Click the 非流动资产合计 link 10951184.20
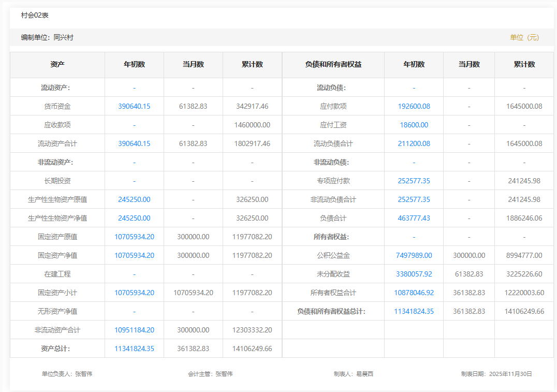This screenshot has height=392, width=557. 134,330
